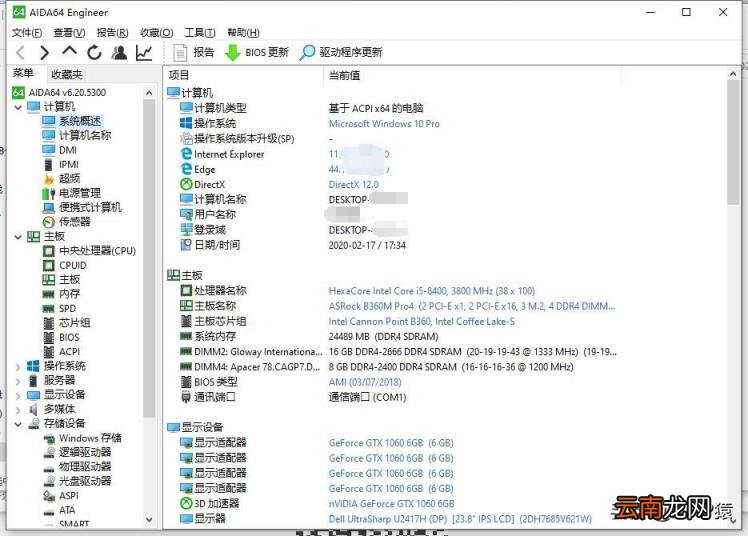
Task: Open 物理驱动器 tree item
Action: pyautogui.click(x=77, y=467)
